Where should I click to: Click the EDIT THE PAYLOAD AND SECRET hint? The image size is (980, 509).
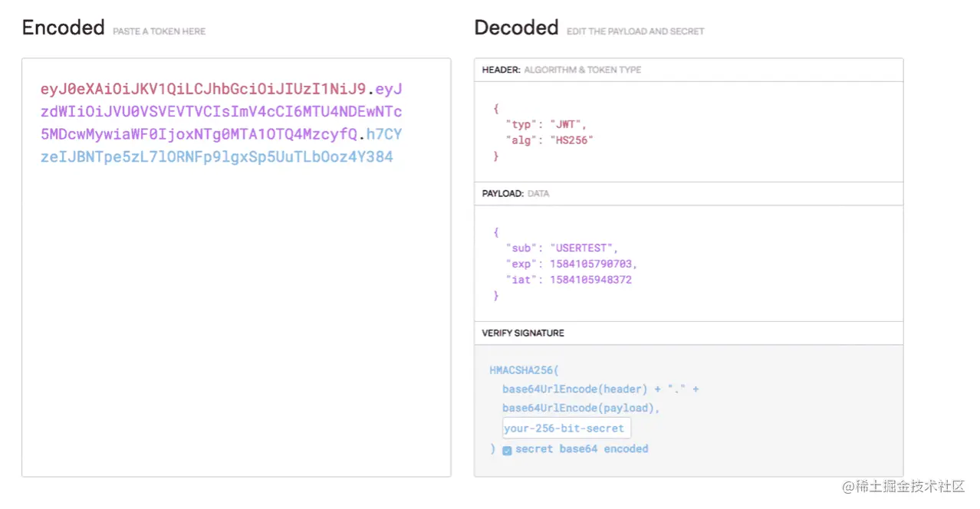coord(635,31)
